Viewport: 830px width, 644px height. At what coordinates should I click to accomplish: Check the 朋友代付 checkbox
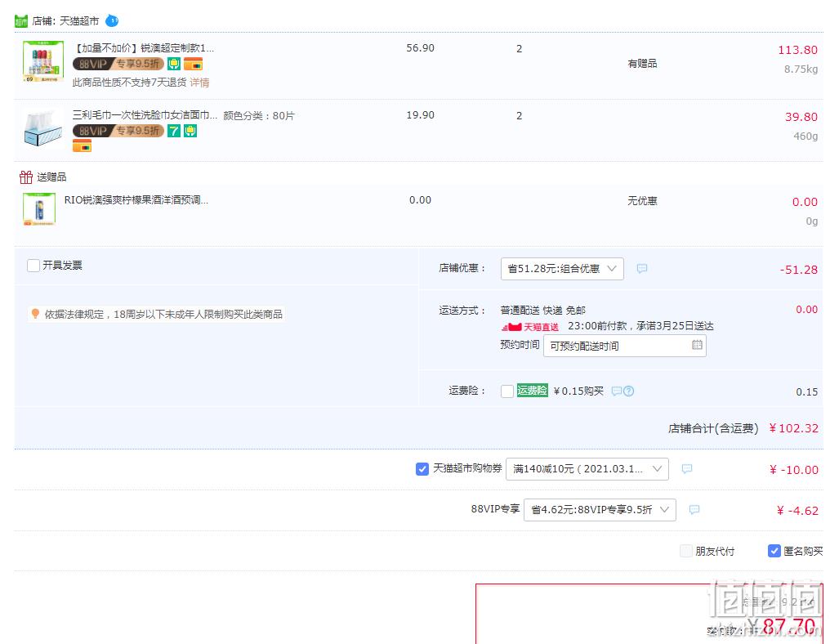point(686,552)
